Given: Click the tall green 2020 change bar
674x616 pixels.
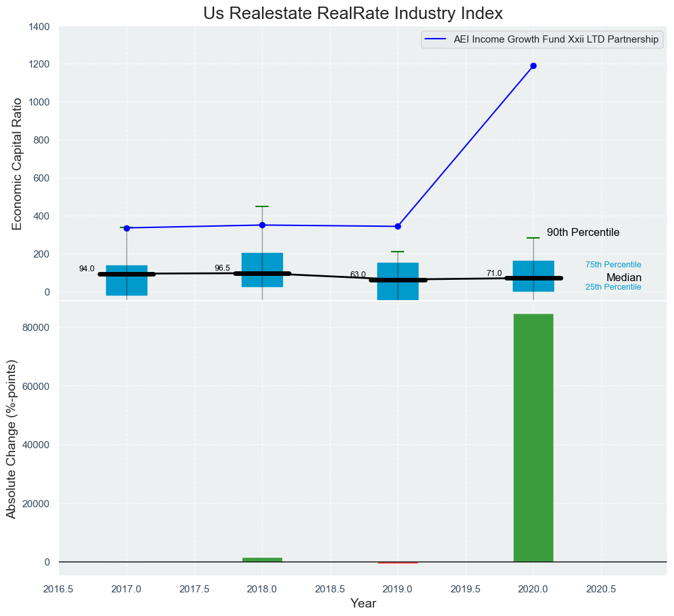Looking at the screenshot, I should 533,438.
